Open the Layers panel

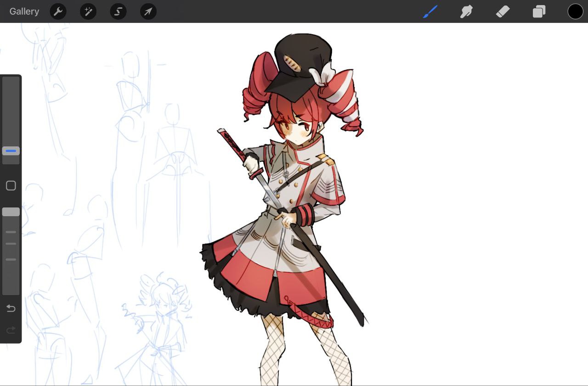(539, 11)
